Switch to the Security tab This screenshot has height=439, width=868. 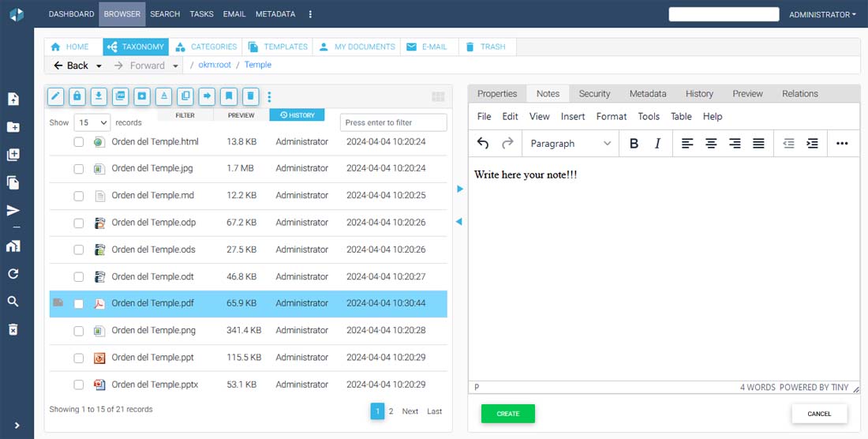click(x=594, y=94)
